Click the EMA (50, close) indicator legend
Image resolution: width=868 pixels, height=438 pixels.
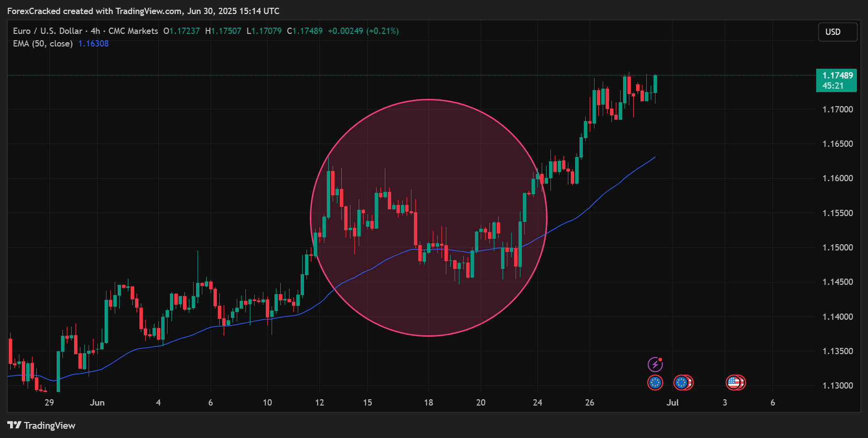click(43, 44)
